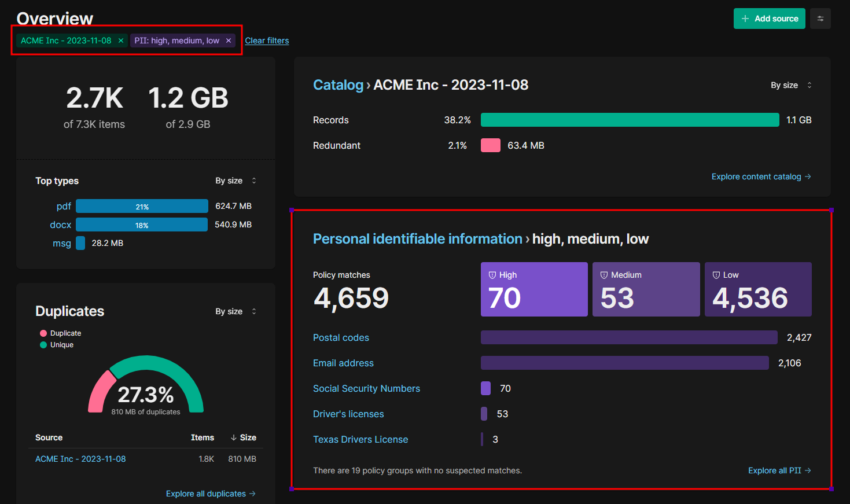Sort duplicates table by Size column
The width and height of the screenshot is (850, 504).
244,437
